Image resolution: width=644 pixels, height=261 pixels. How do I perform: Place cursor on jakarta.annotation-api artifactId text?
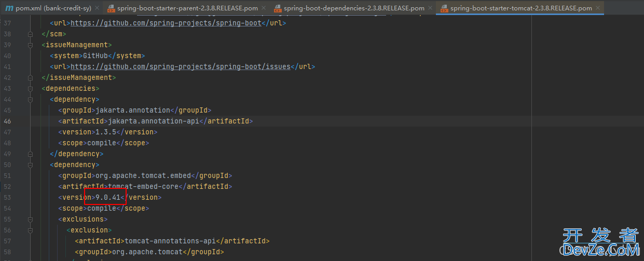tap(154, 121)
